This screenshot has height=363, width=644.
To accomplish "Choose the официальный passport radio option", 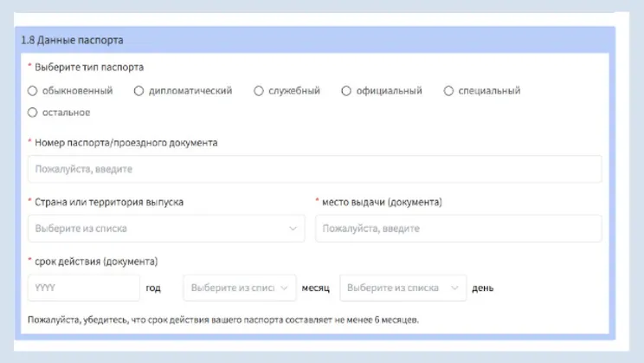I will [346, 91].
